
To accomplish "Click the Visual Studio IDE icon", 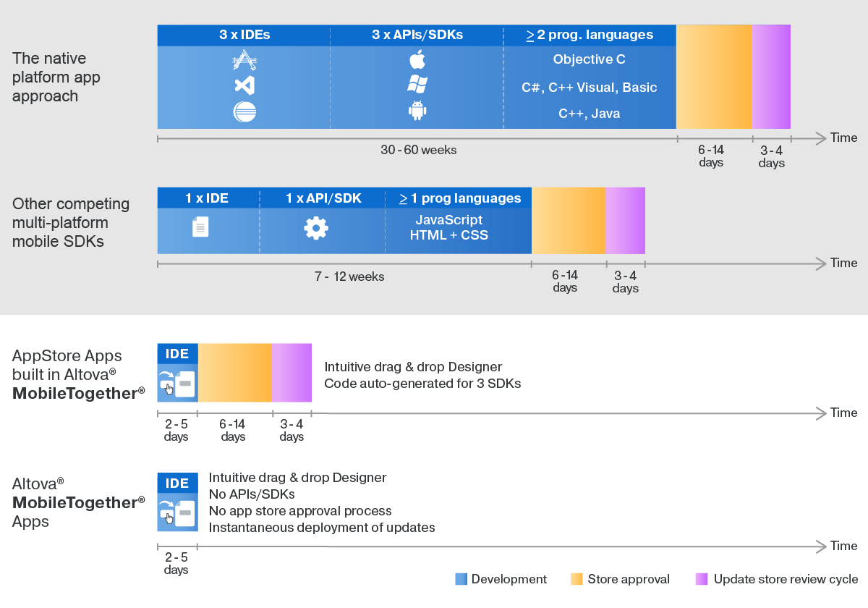I will click(x=244, y=85).
